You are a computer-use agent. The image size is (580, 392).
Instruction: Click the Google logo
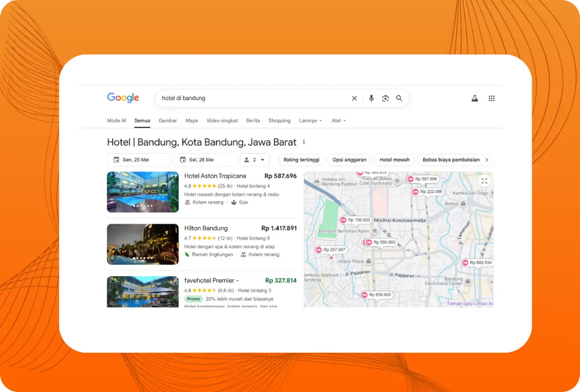123,98
